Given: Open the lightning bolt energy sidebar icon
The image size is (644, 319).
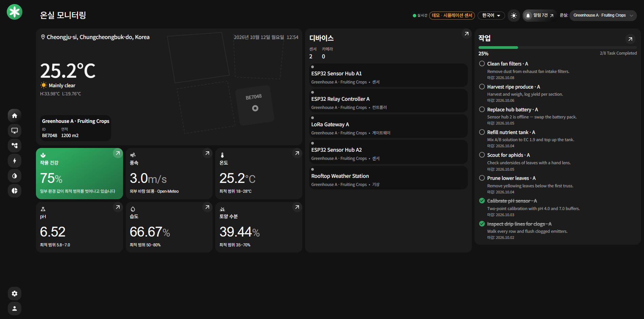Looking at the screenshot, I should click(15, 161).
